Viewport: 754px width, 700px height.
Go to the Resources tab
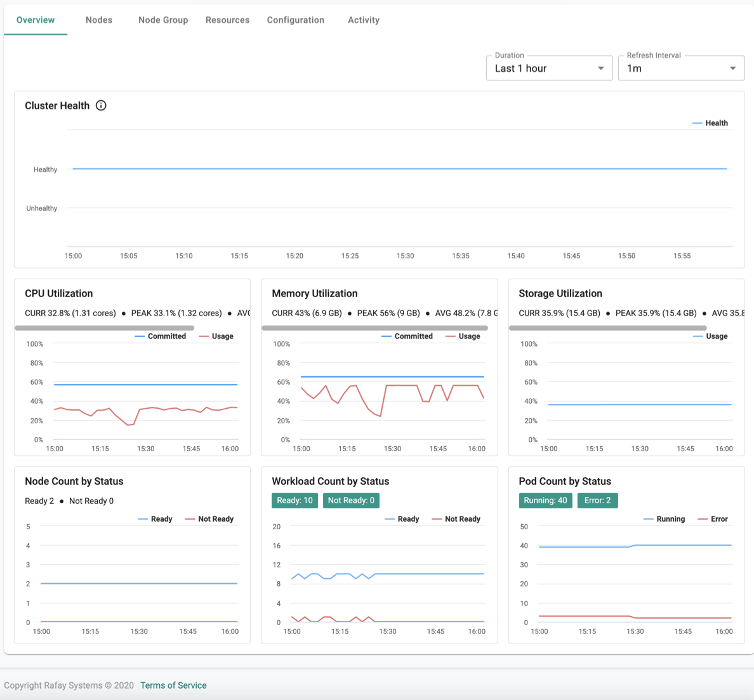[227, 20]
